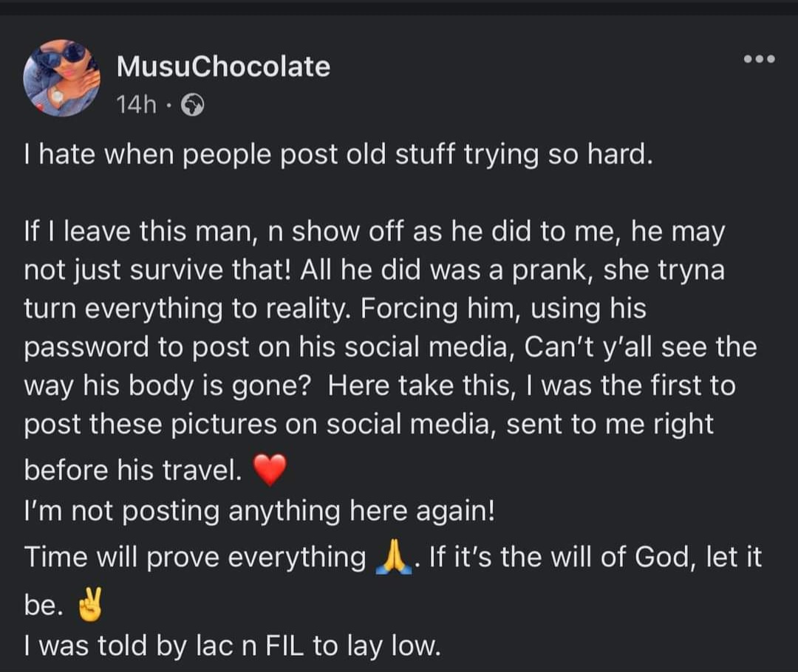Click the text "before his travel."

tap(134, 470)
